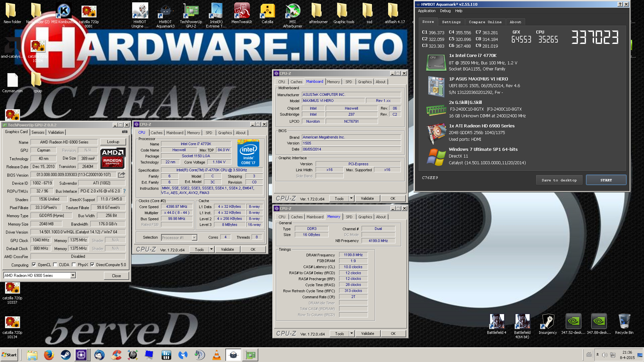The width and height of the screenshot is (644, 362).
Task: Open the Graphics tab in CPU-Z Mainboard window
Action: (365, 82)
